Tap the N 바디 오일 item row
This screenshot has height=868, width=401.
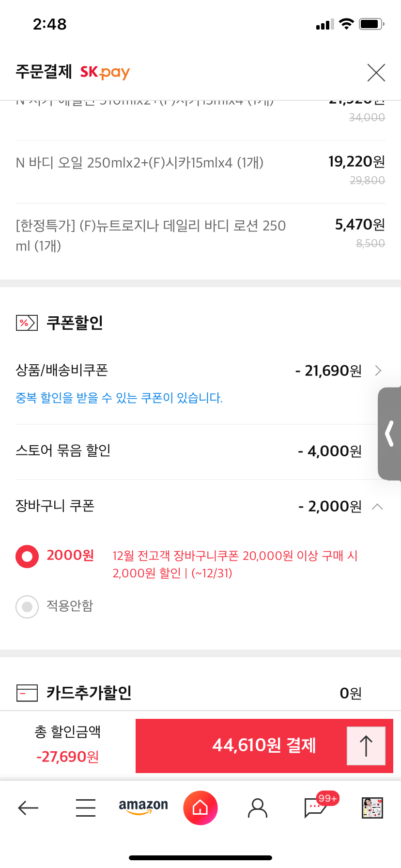coord(200,172)
